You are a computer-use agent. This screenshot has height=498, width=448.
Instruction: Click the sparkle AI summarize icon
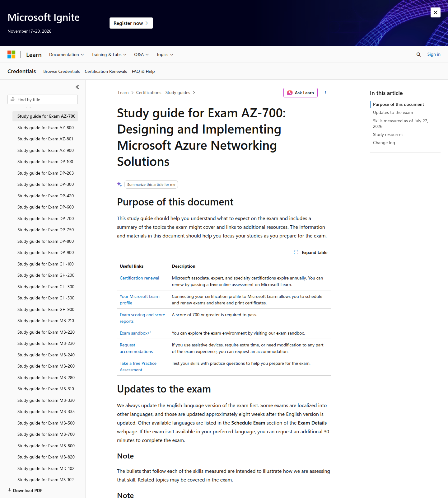point(119,184)
